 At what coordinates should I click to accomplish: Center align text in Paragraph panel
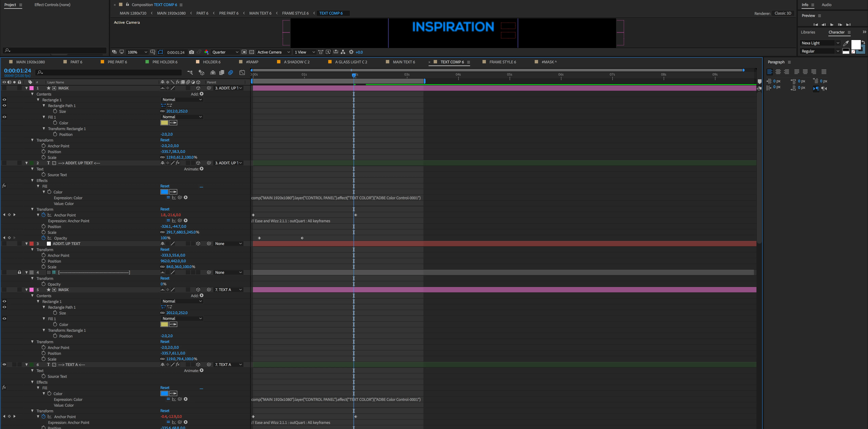tap(778, 72)
